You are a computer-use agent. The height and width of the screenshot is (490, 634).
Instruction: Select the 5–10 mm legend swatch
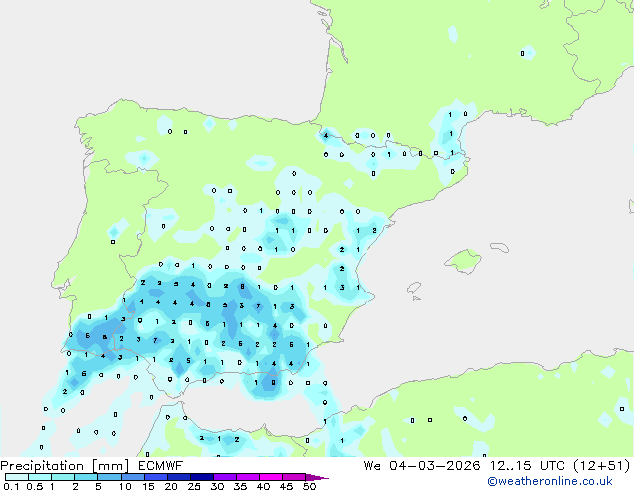click(109, 477)
